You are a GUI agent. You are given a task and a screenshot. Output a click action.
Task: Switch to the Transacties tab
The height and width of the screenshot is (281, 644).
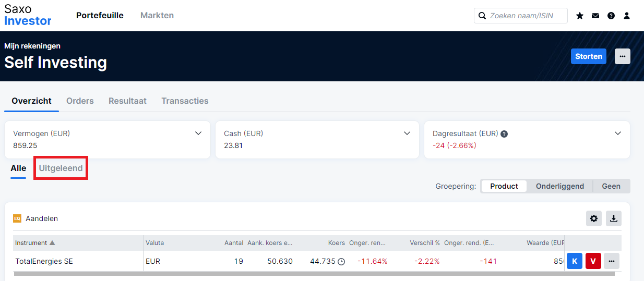[185, 101]
